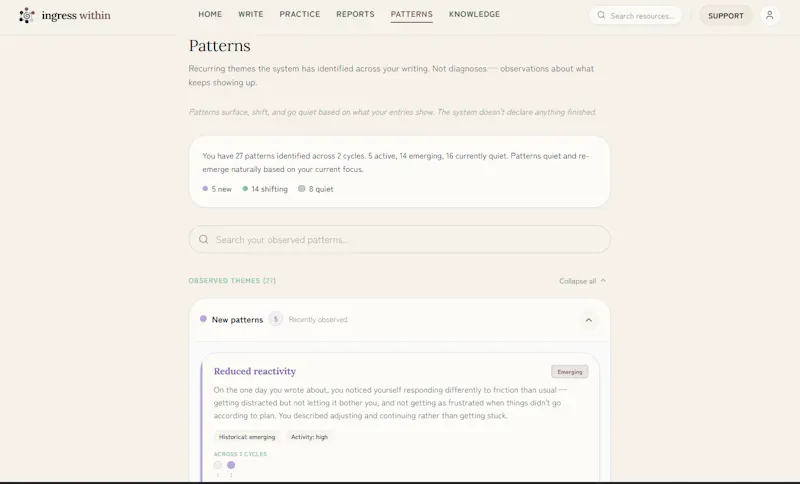Collapse the New patterns section chevron
This screenshot has width=800, height=484.
click(588, 320)
